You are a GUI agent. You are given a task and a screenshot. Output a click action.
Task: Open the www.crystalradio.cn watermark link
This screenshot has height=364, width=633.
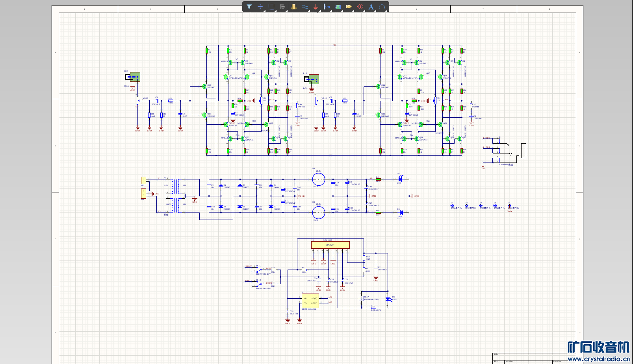(598, 358)
